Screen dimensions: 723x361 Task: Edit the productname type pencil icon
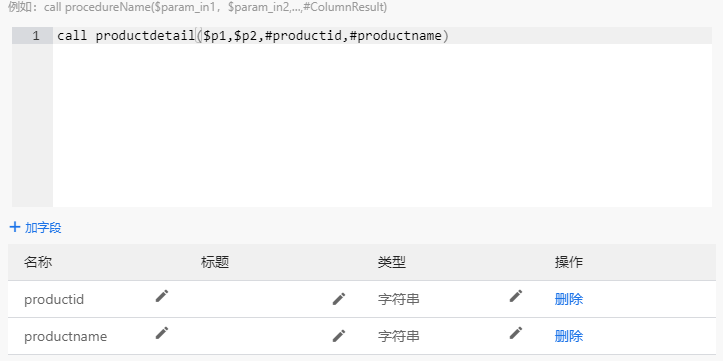click(516, 333)
